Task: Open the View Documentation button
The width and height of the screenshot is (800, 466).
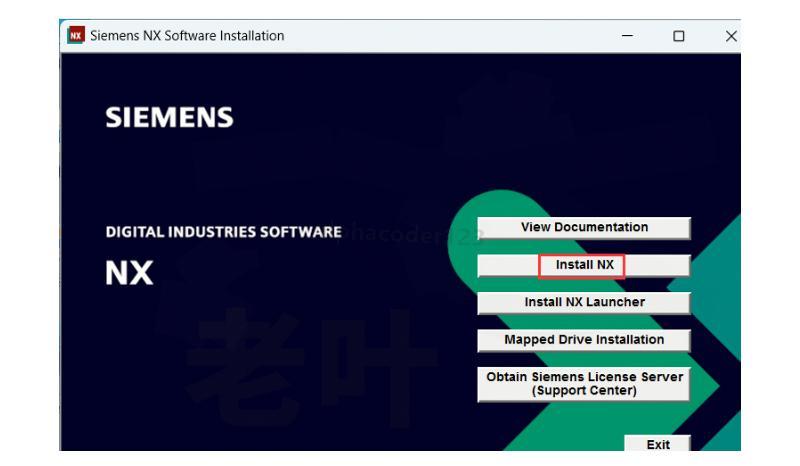Action: click(584, 228)
